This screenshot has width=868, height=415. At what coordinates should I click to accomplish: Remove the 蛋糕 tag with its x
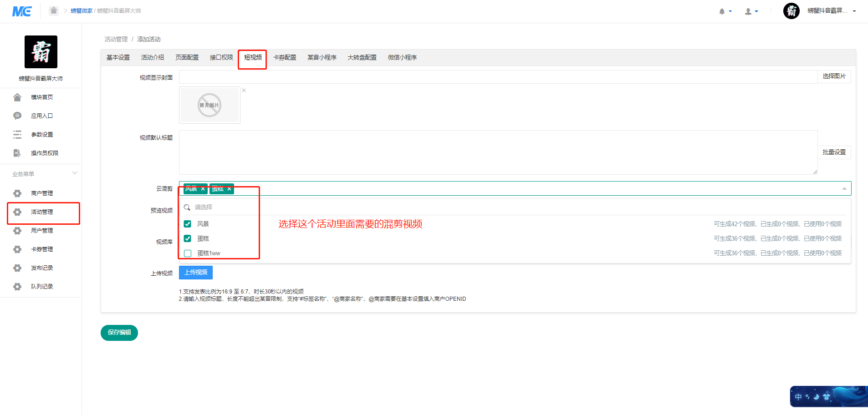click(x=229, y=189)
